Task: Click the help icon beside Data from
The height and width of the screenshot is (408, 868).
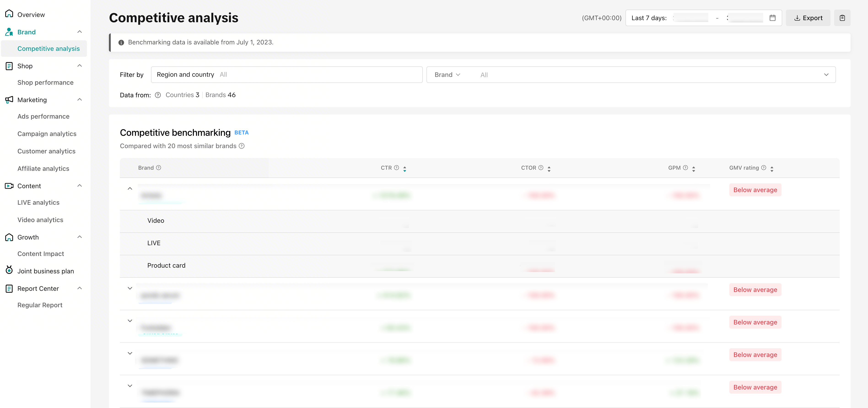Action: pyautogui.click(x=158, y=95)
